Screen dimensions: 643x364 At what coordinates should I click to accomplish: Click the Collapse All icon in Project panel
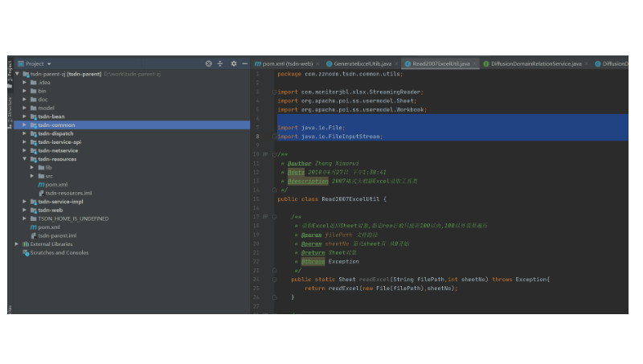(x=220, y=63)
